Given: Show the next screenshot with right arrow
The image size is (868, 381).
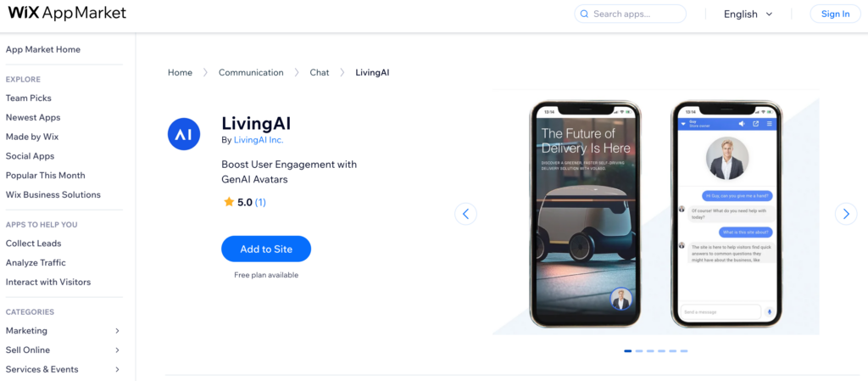Looking at the screenshot, I should pyautogui.click(x=846, y=214).
